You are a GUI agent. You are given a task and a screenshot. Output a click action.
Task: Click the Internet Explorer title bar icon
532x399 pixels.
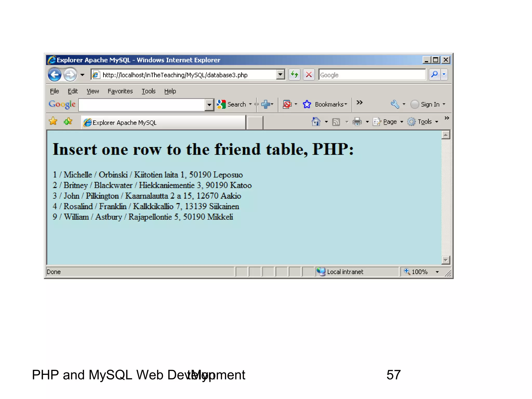click(52, 60)
